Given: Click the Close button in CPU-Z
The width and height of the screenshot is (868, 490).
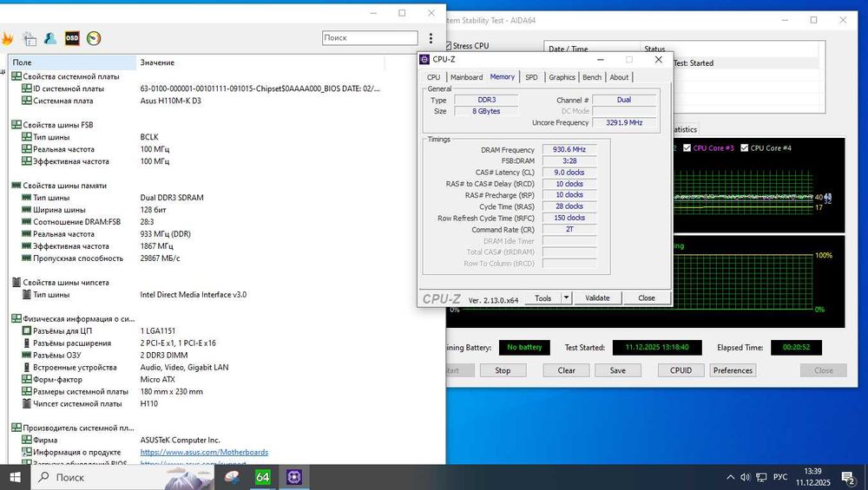Looking at the screenshot, I should (x=646, y=297).
